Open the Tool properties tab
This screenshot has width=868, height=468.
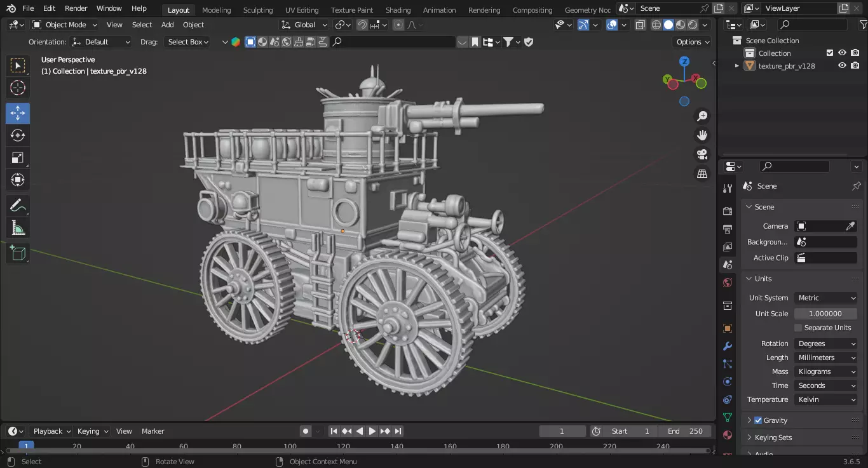coord(728,189)
